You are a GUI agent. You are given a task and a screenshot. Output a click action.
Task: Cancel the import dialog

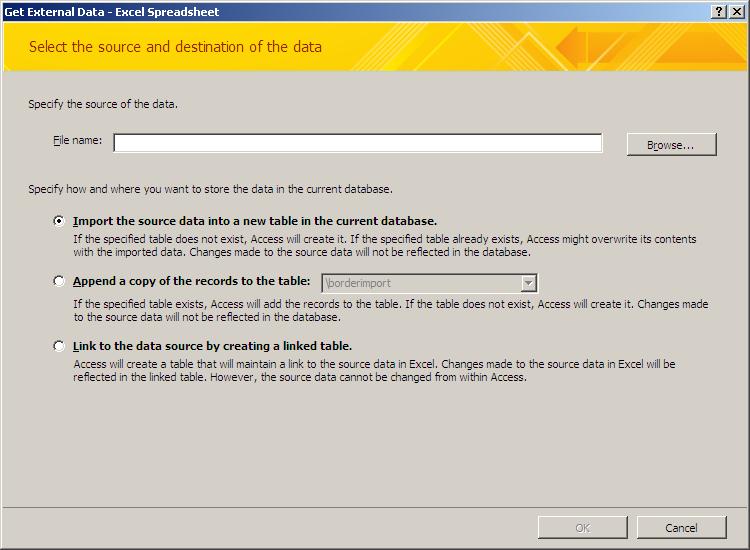pos(681,528)
